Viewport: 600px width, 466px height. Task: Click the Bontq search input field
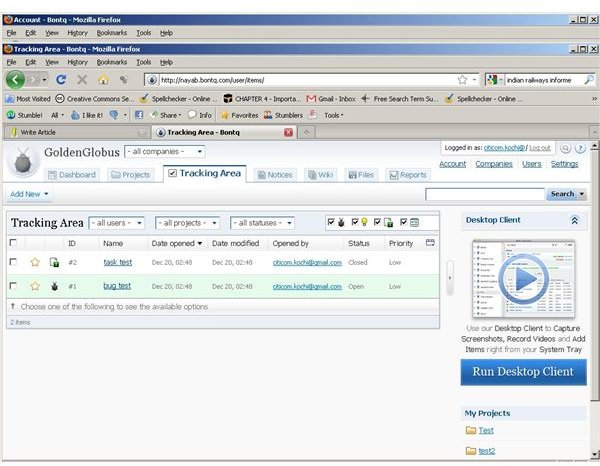pos(485,194)
